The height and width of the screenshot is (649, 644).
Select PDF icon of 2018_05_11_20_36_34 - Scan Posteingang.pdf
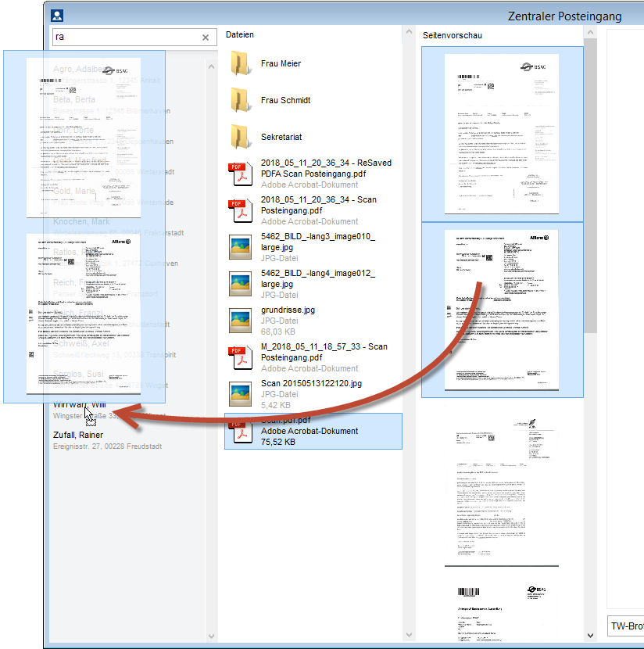click(240, 210)
